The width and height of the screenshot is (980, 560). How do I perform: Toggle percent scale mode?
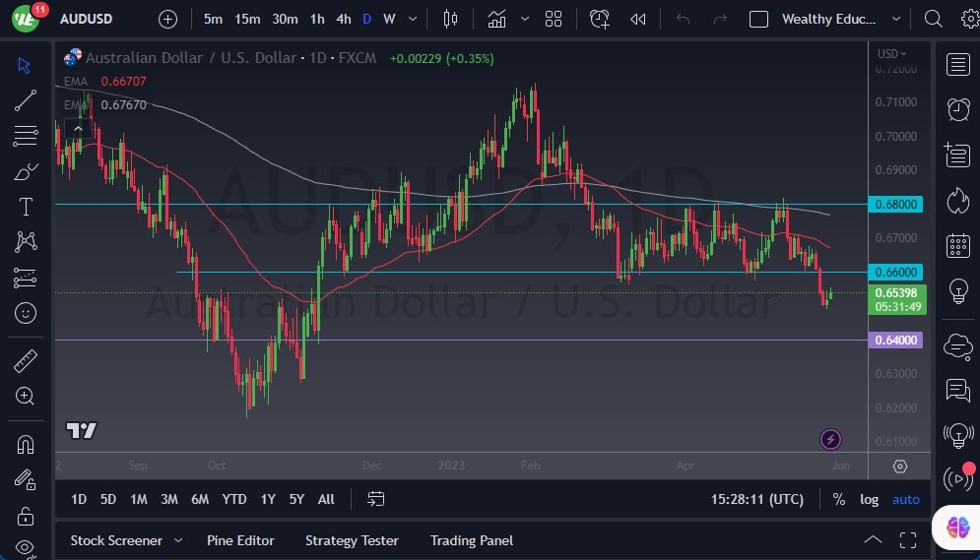[838, 499]
